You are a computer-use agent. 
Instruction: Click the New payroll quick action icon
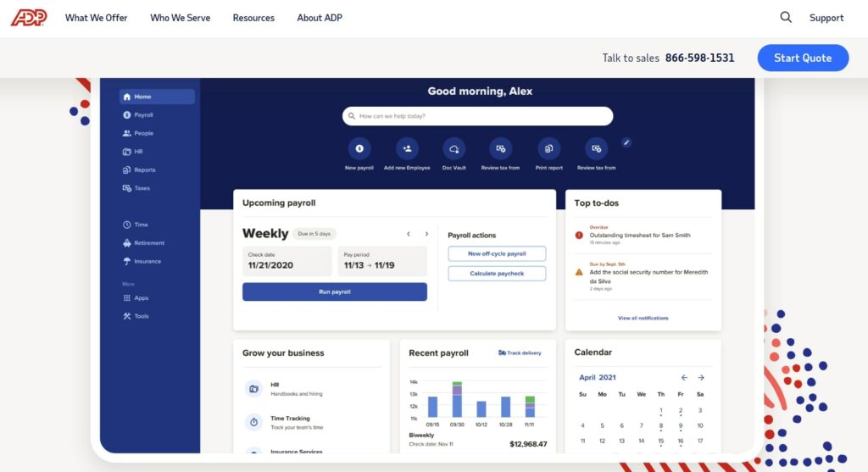(x=359, y=148)
